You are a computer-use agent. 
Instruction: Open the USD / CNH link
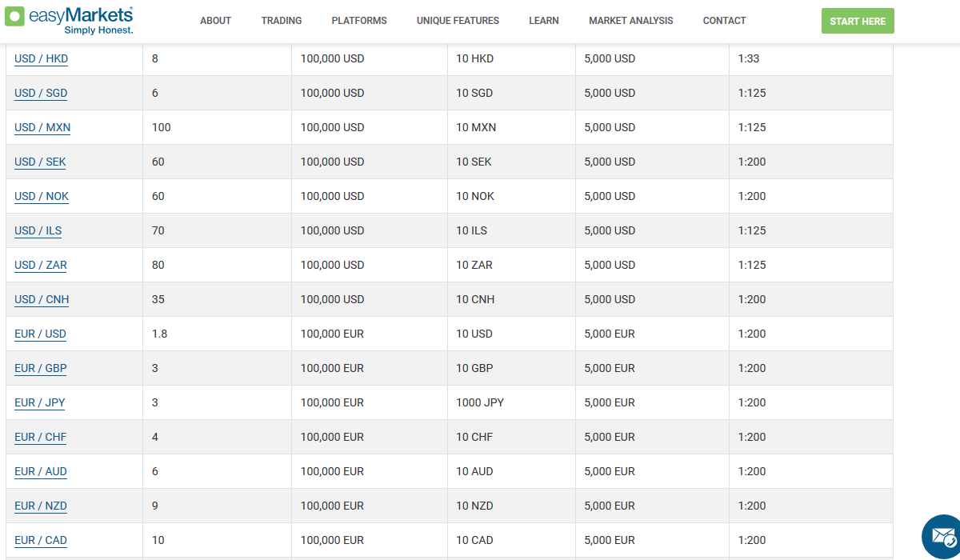tap(42, 299)
